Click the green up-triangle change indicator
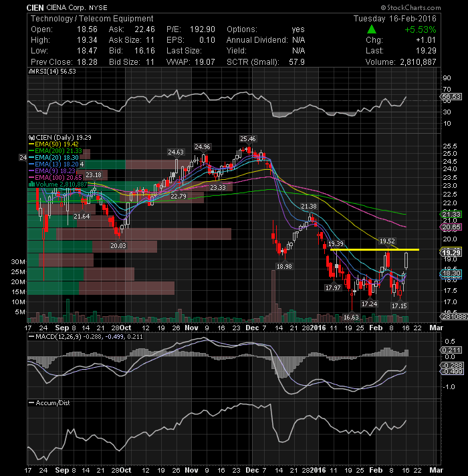The width and height of the screenshot is (468, 476). click(372, 29)
